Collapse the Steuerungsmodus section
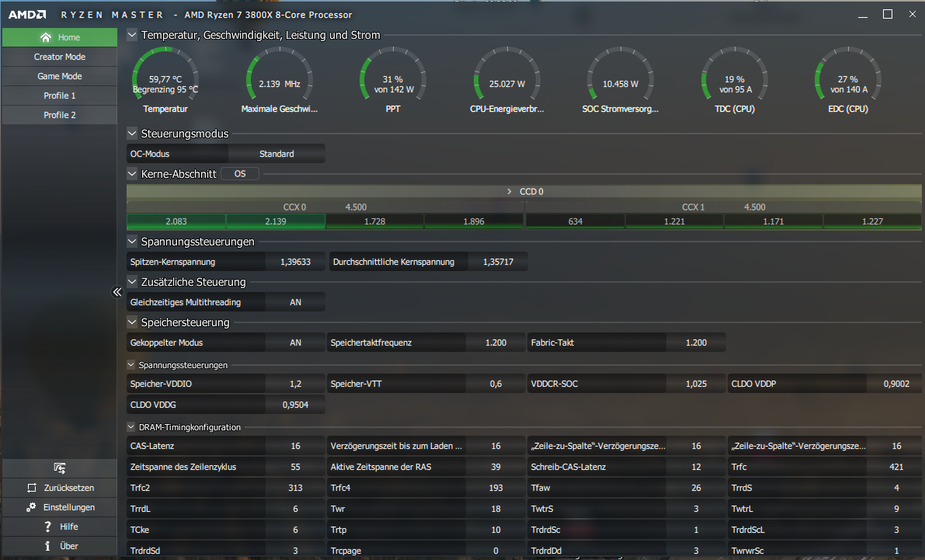This screenshot has width=925, height=560. (x=132, y=134)
